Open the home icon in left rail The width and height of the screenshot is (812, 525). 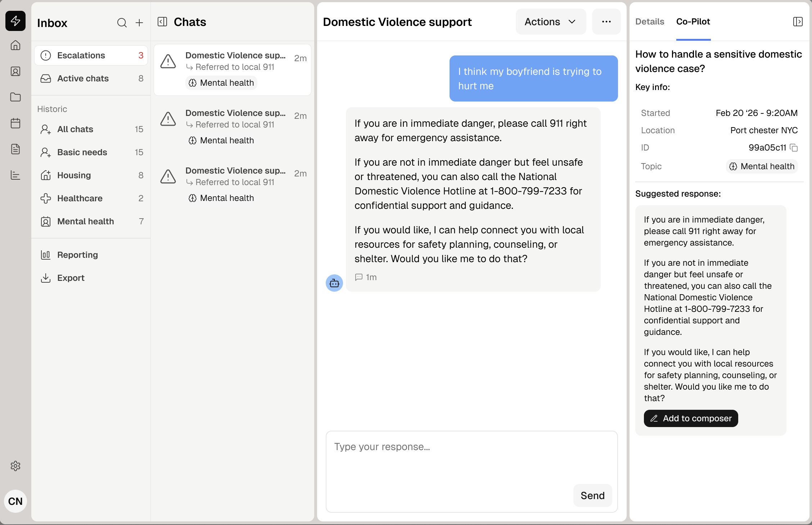15,45
